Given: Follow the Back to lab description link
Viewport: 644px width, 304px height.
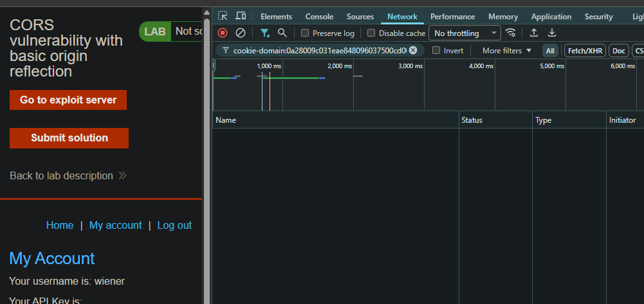Looking at the screenshot, I should [x=68, y=175].
